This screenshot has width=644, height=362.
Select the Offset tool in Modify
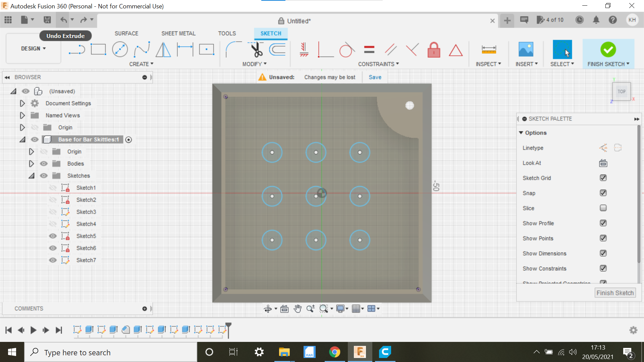[279, 49]
